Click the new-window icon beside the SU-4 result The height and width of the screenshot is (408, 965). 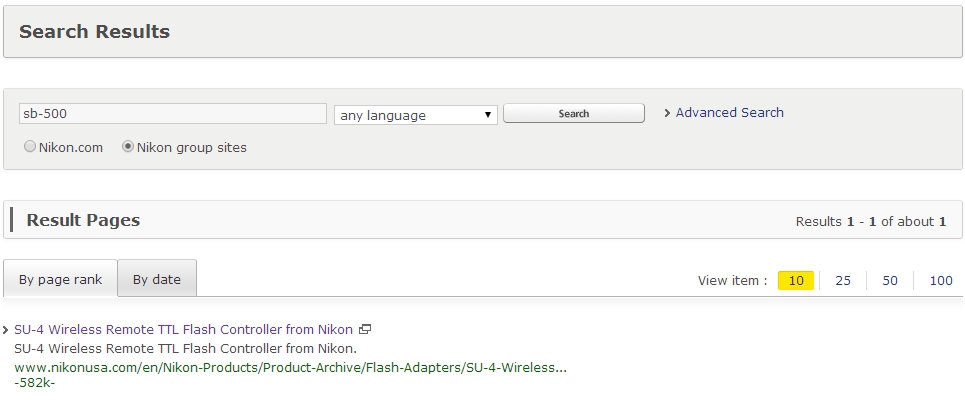pyautogui.click(x=365, y=329)
